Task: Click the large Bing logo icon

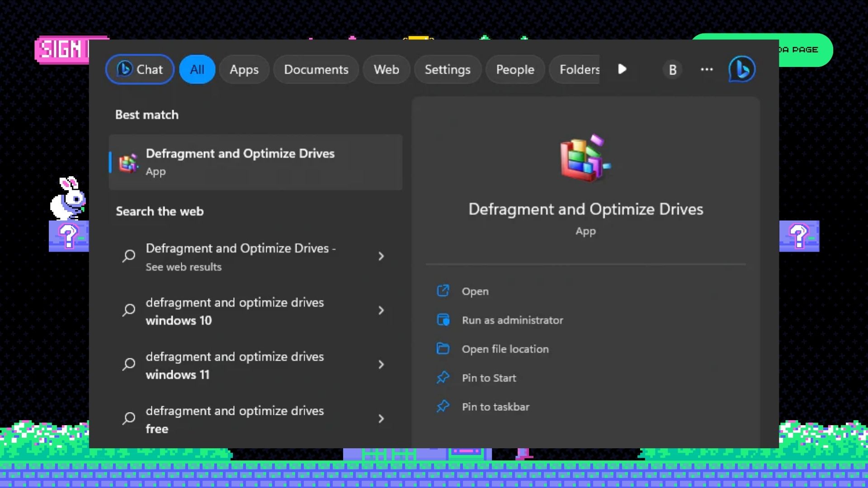Action: click(741, 69)
